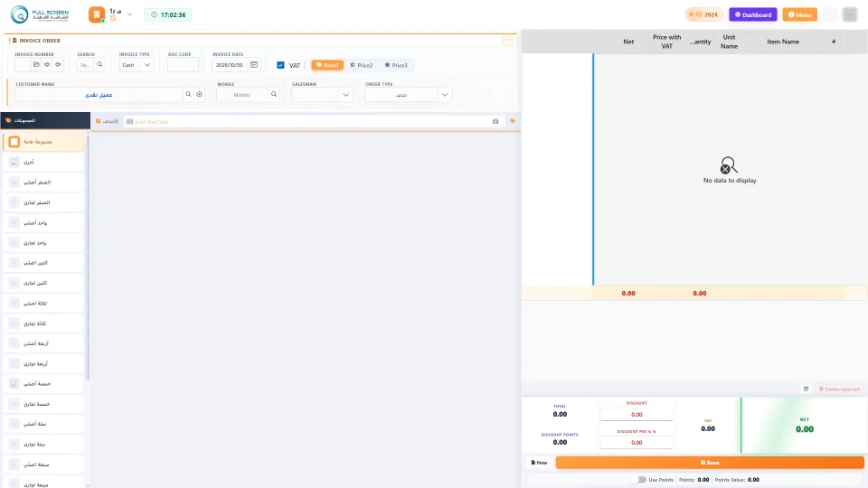Screen dimensions: 868x488
Task: Select the أخرى group
Action: coord(43,162)
